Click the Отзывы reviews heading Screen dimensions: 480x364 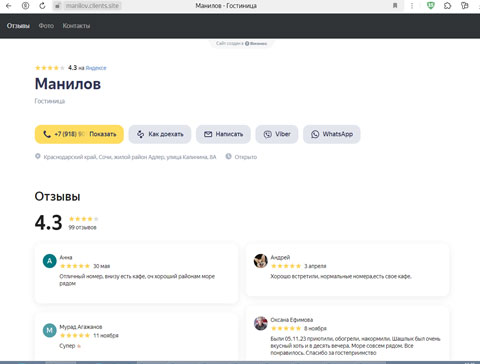57,196
